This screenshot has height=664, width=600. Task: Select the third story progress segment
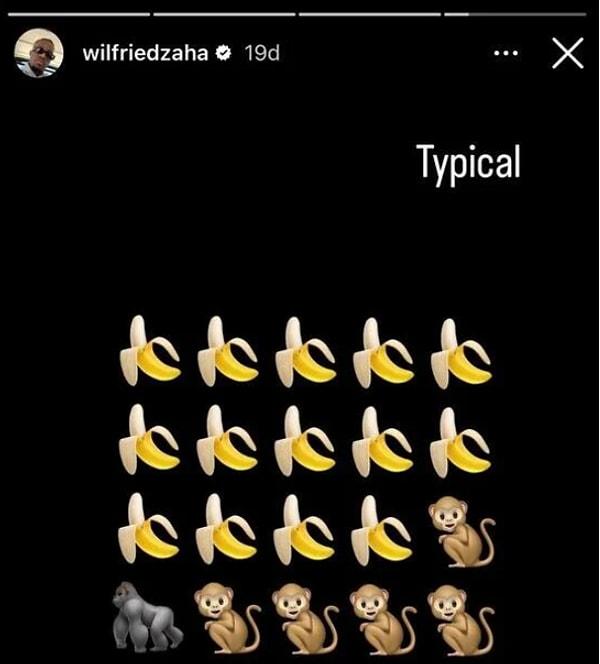pos(370,14)
